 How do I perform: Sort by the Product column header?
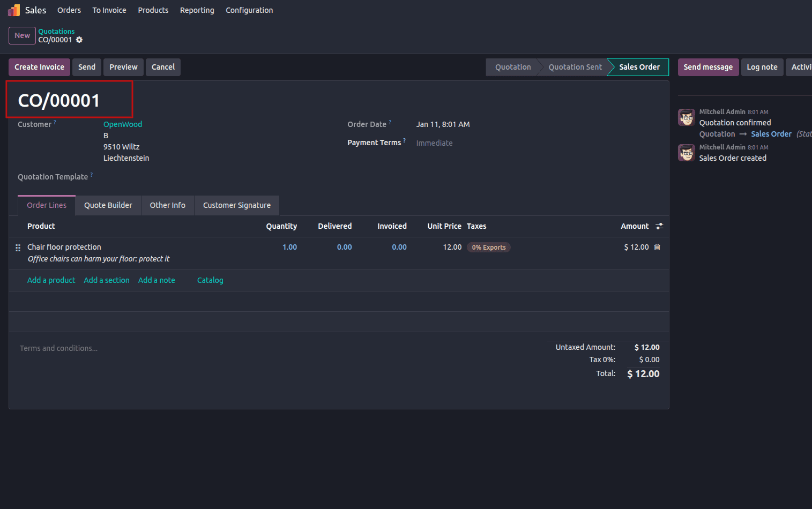(41, 226)
